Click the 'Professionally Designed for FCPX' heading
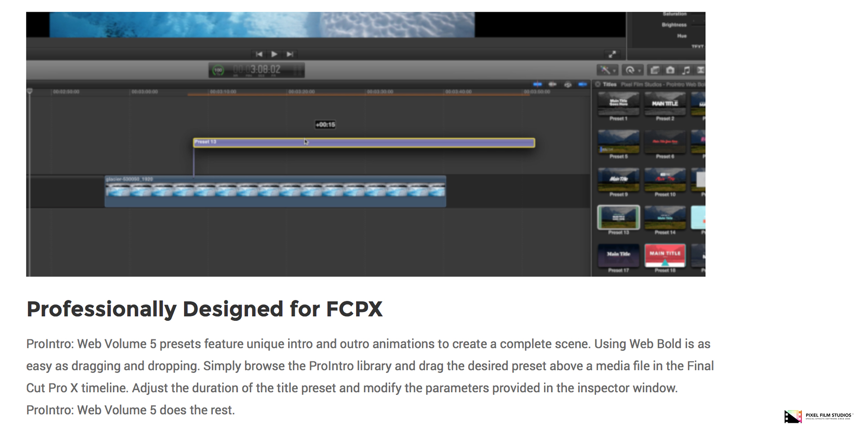This screenshot has width=868, height=443. pos(204,309)
